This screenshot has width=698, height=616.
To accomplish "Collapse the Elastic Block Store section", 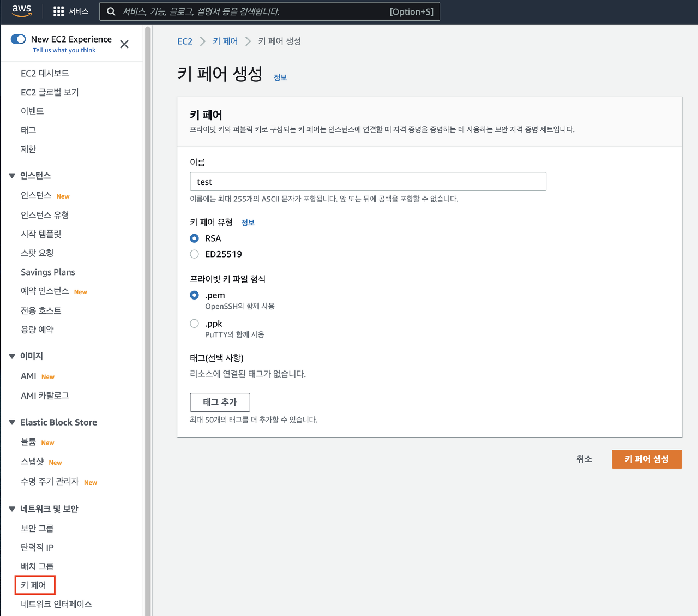I will pos(12,422).
